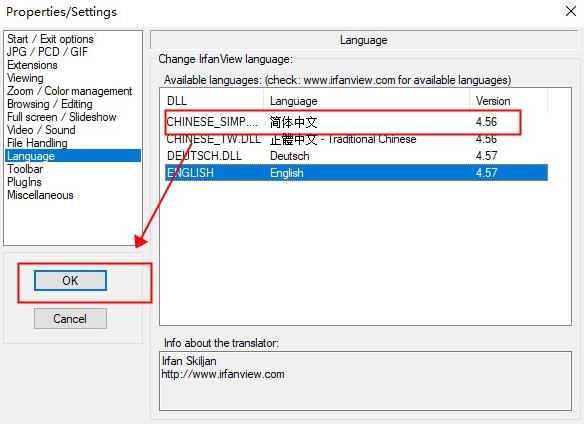The width and height of the screenshot is (584, 424).
Task: Select Viewing in the settings list
Action: coord(25,78)
